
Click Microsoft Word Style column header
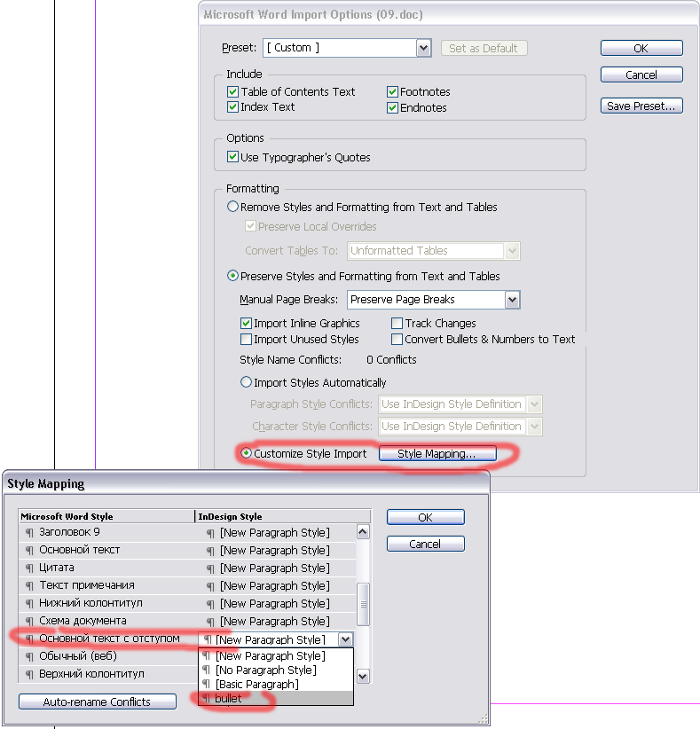pos(106,516)
